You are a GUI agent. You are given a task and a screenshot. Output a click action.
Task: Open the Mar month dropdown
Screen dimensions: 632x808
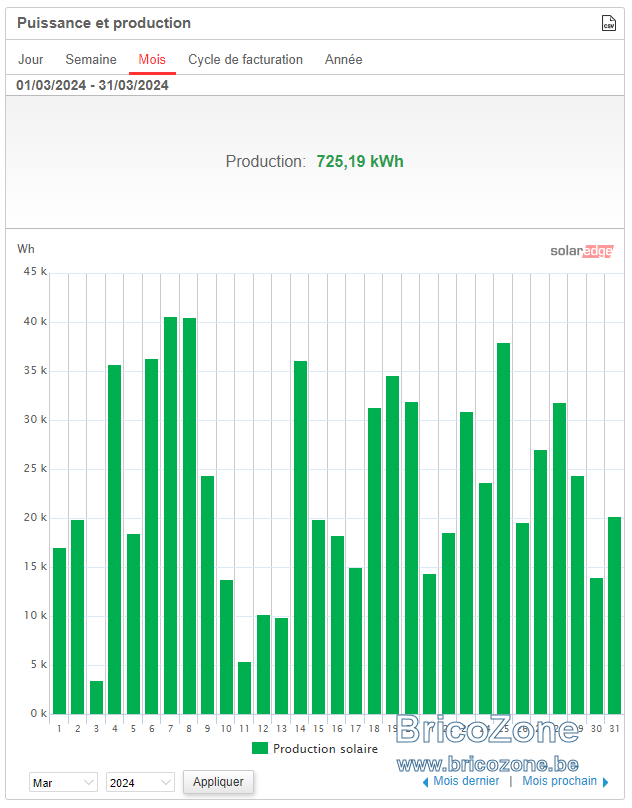[63, 782]
